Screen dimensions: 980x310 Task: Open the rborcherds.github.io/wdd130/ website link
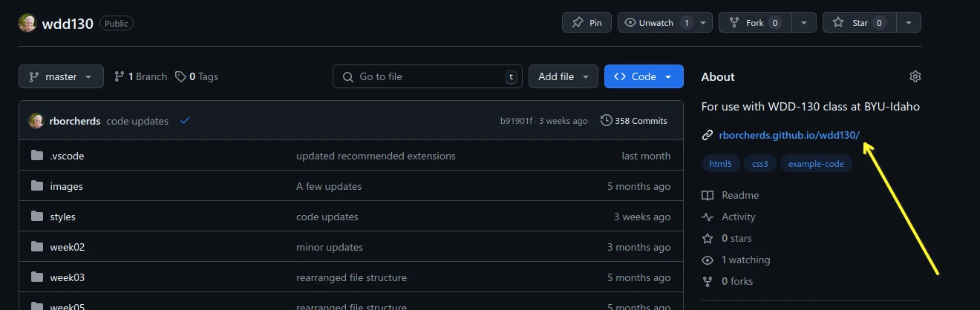coord(789,135)
